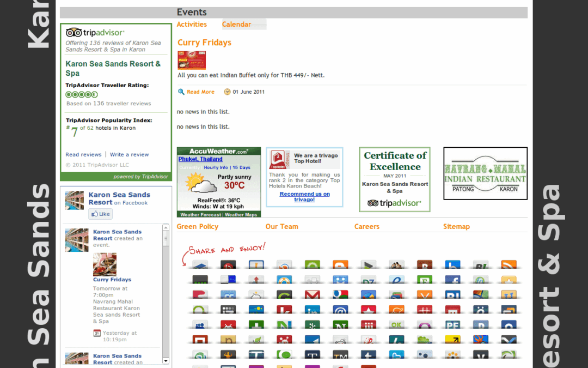Open Karon Sea Sands Resort & Spa TripAdvisor title
588x368 pixels.
[x=113, y=68]
